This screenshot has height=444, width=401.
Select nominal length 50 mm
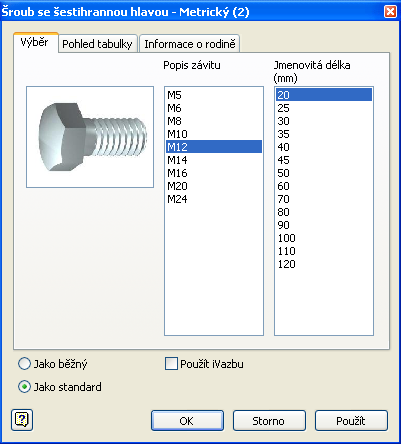tap(324, 173)
